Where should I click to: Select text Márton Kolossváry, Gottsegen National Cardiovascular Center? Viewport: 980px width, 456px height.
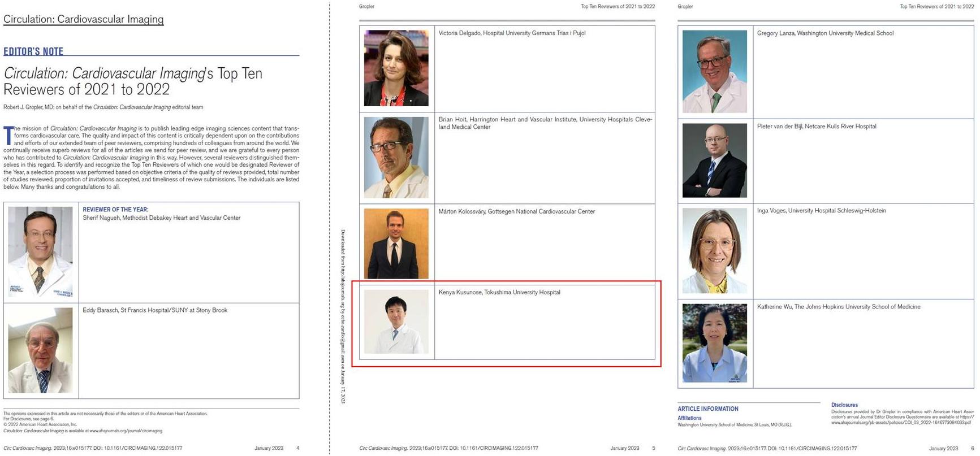517,212
